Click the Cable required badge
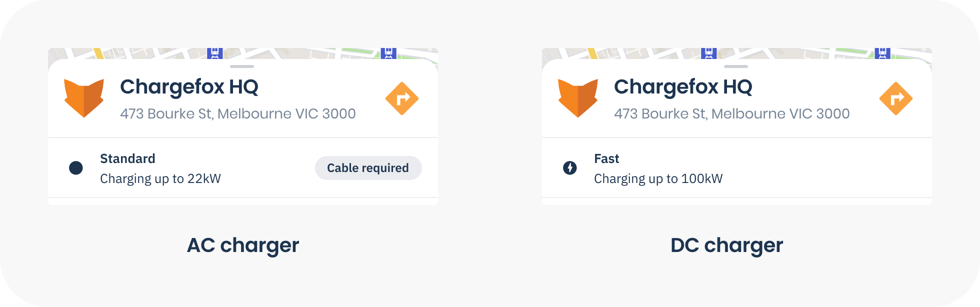Screen dimensions: 980x307 [x=368, y=168]
